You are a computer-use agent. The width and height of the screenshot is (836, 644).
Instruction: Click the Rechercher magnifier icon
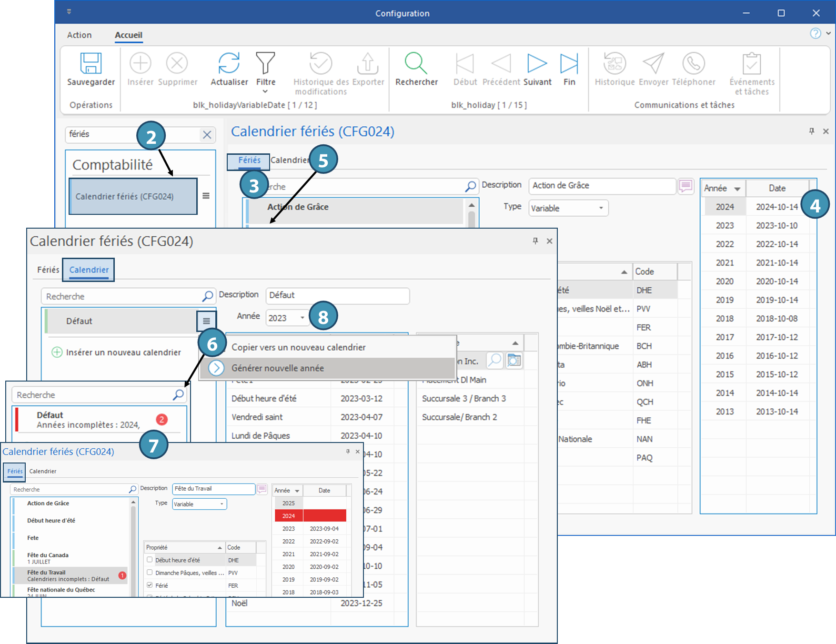pyautogui.click(x=416, y=63)
